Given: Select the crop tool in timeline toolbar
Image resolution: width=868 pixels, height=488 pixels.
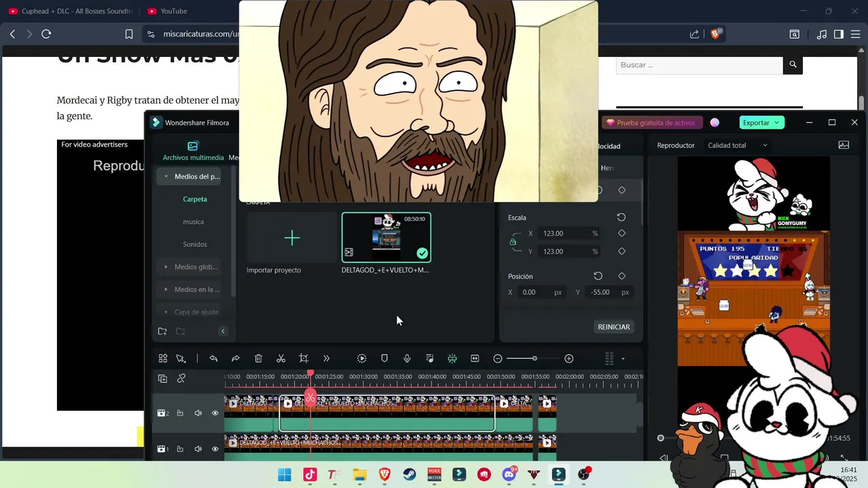Looking at the screenshot, I should point(304,359).
